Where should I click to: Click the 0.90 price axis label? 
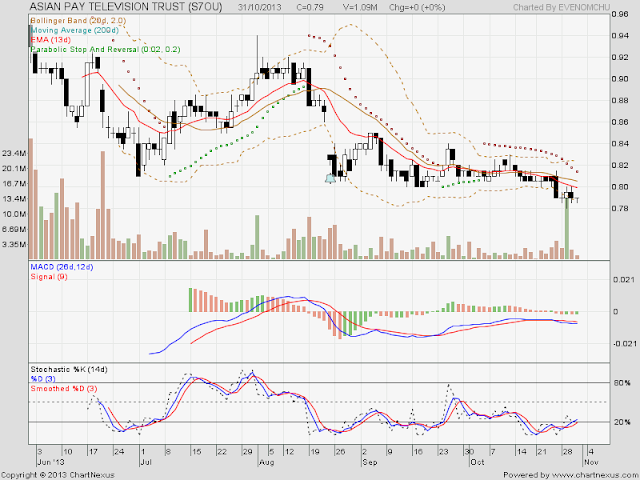620,79
